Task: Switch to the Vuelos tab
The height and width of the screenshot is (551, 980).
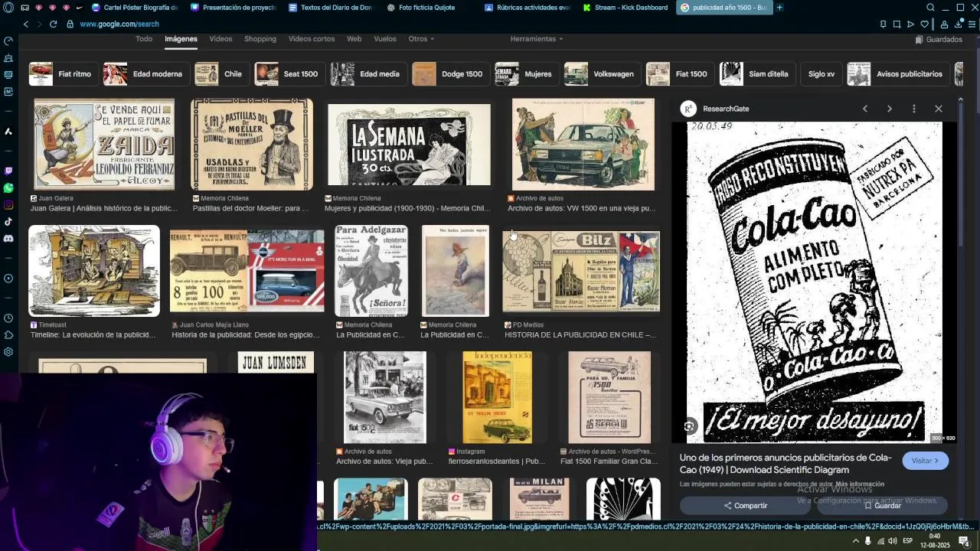Action: [385, 39]
